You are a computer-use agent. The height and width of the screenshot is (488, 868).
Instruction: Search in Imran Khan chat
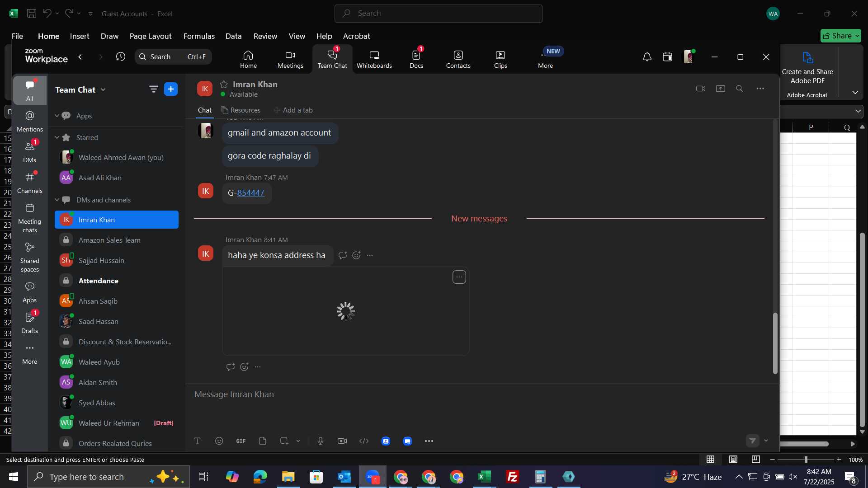pyautogui.click(x=740, y=89)
